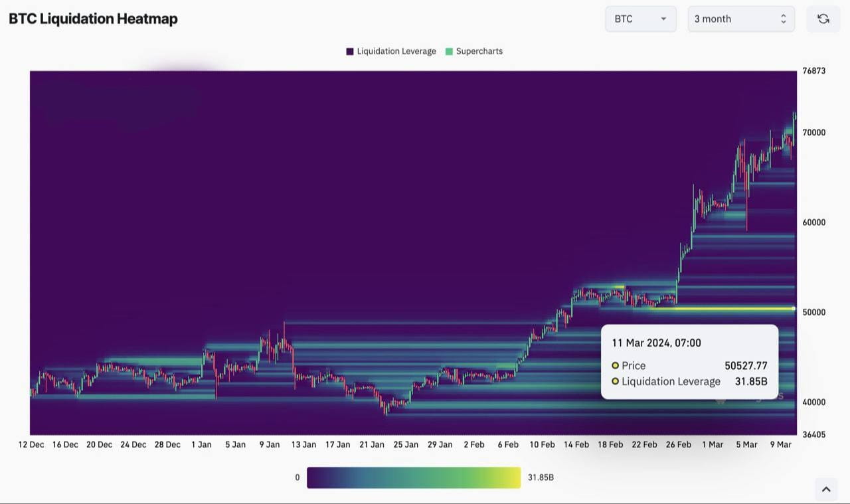Click the 31.85B scale maximum label
The width and height of the screenshot is (850, 504).
pos(541,477)
